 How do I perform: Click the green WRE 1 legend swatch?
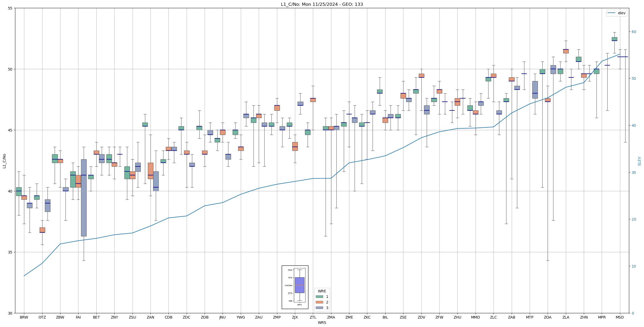(x=319, y=297)
